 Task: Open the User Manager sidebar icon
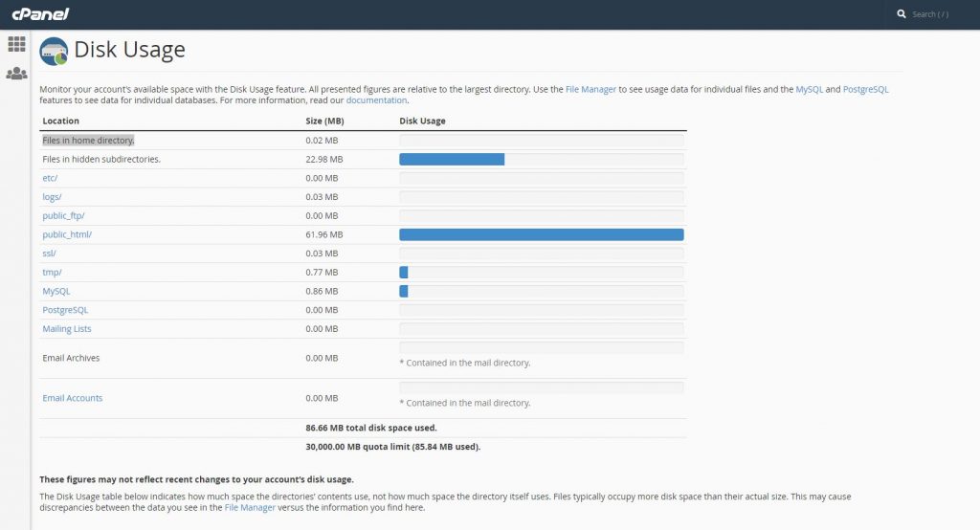click(16, 74)
